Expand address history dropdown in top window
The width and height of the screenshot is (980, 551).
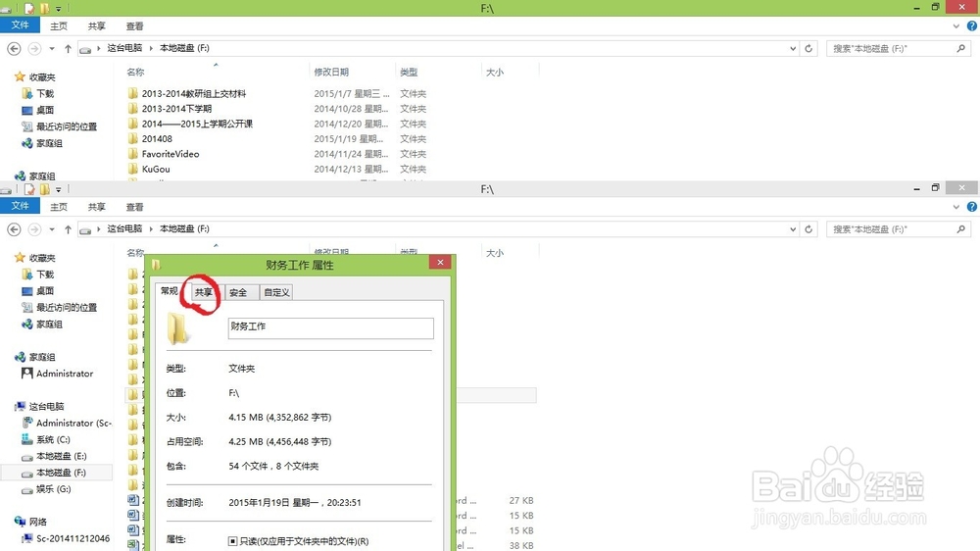click(793, 48)
